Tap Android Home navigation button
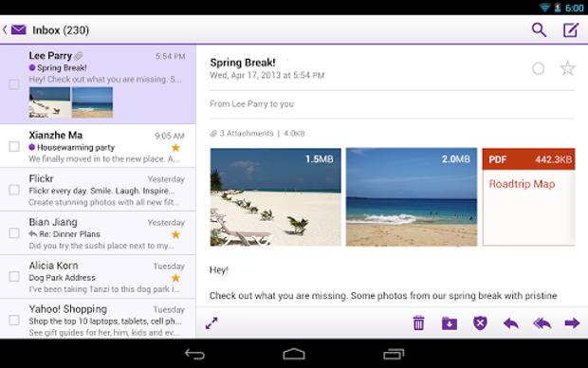Image resolution: width=588 pixels, height=368 pixels. [x=294, y=354]
